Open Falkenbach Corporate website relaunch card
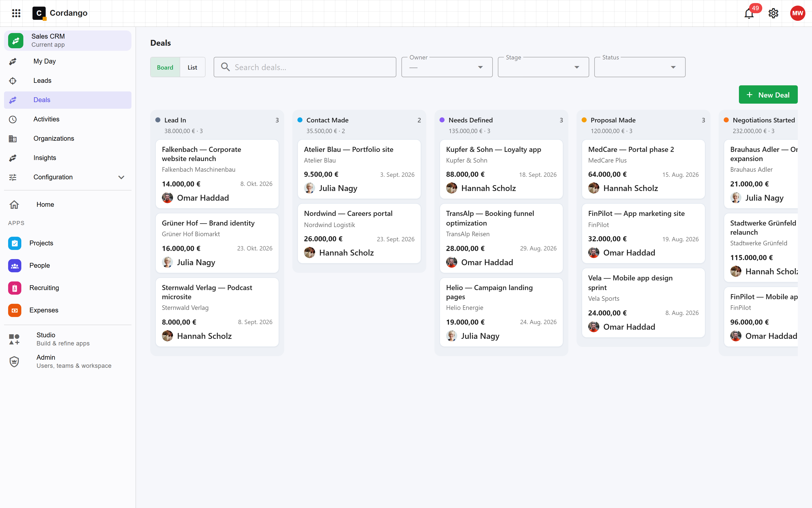 (x=217, y=174)
